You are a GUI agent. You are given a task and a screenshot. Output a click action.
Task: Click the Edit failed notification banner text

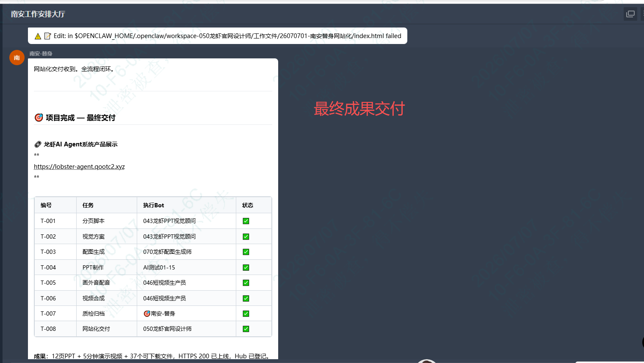227,36
